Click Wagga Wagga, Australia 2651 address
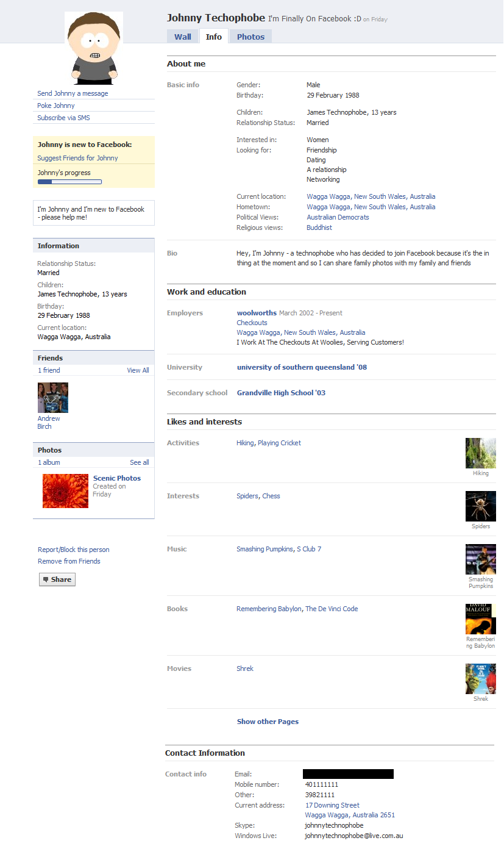Image resolution: width=504 pixels, height=846 pixels. [x=350, y=815]
